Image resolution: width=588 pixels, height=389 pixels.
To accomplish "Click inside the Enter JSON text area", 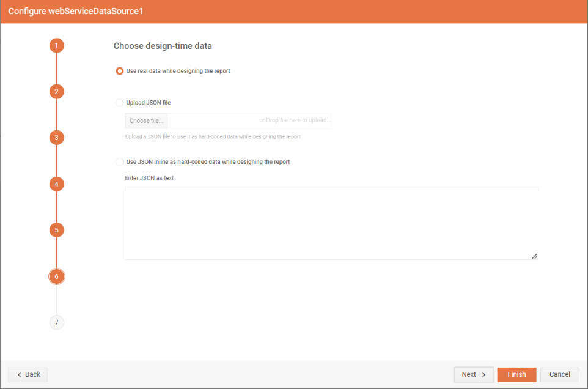I will pos(330,220).
